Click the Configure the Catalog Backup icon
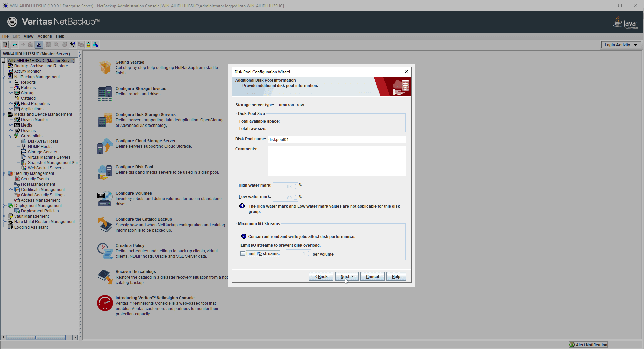 [x=105, y=225]
